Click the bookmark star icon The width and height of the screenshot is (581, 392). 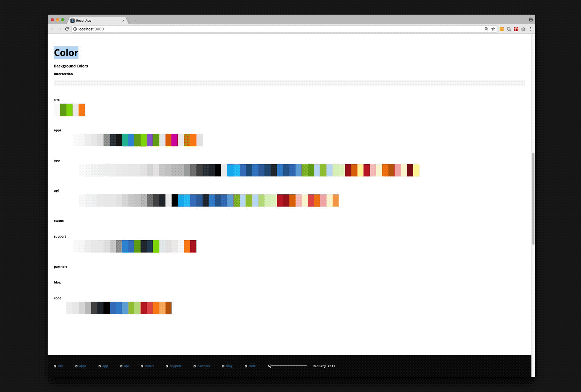[493, 29]
